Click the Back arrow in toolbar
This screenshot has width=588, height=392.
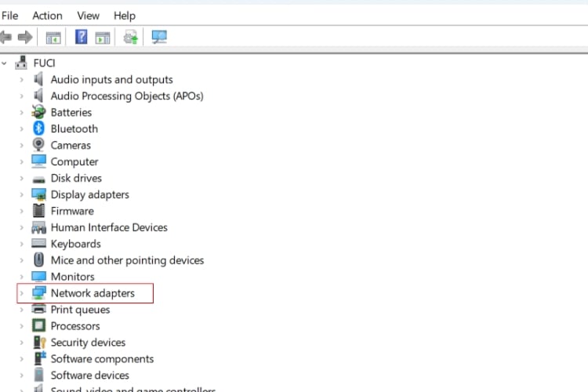click(x=6, y=37)
